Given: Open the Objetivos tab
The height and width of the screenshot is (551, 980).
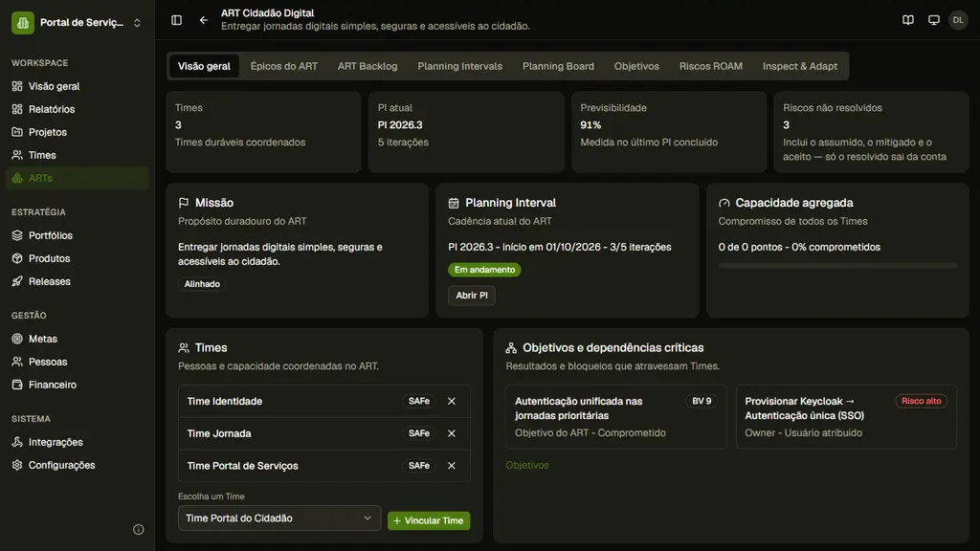Looking at the screenshot, I should (x=636, y=66).
